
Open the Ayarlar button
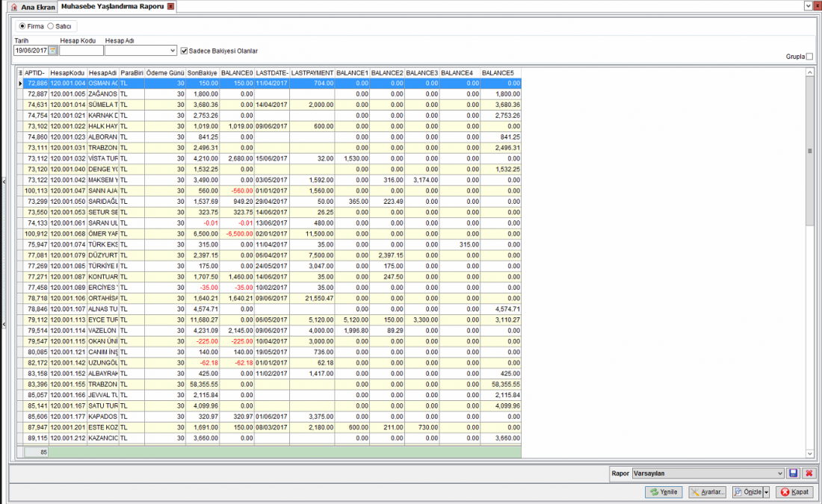(x=707, y=492)
